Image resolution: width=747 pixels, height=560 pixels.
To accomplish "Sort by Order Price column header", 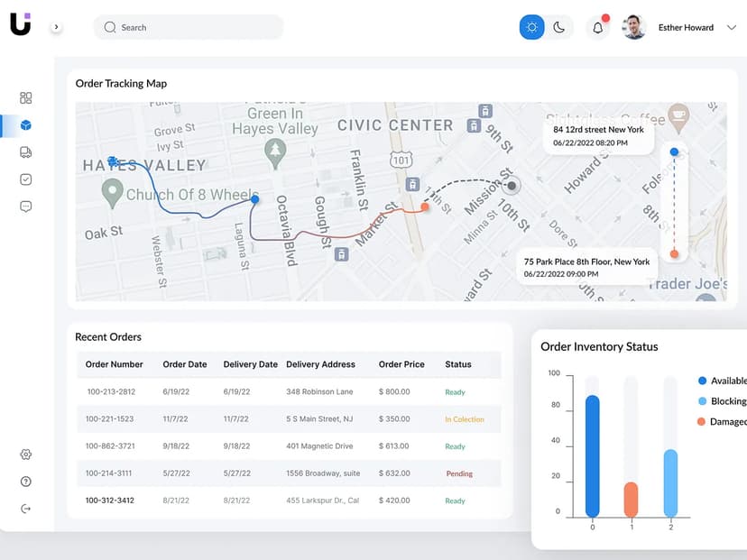I will pos(401,364).
